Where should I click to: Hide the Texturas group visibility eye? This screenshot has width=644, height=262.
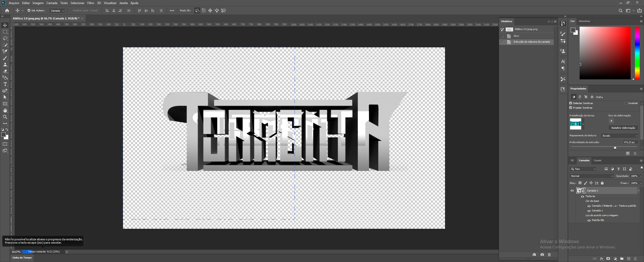[x=583, y=196]
